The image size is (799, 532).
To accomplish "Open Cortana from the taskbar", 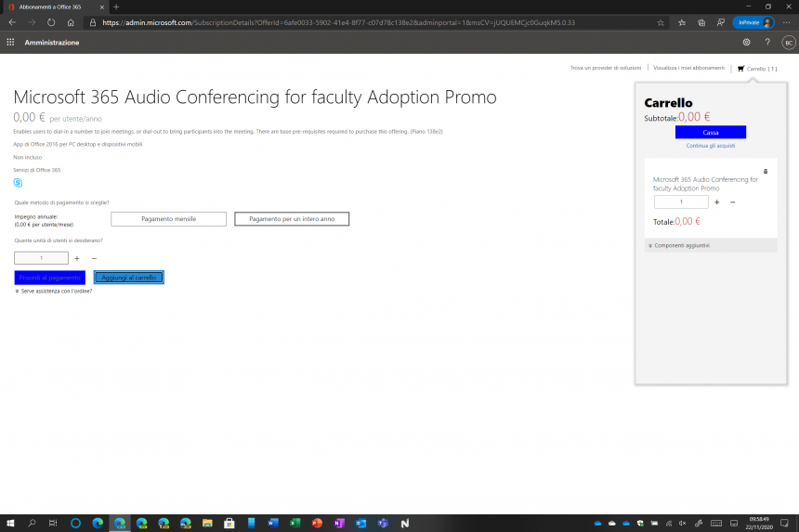I will click(x=75, y=523).
